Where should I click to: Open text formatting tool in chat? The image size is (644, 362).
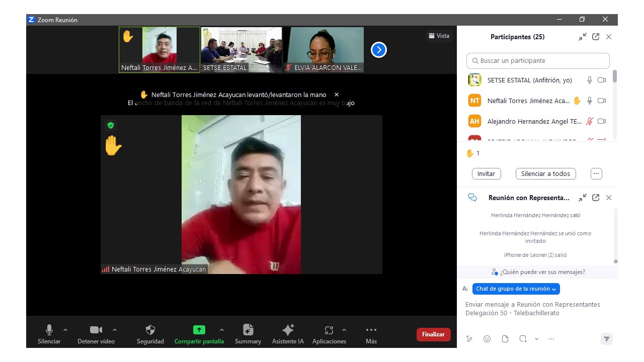point(469,339)
